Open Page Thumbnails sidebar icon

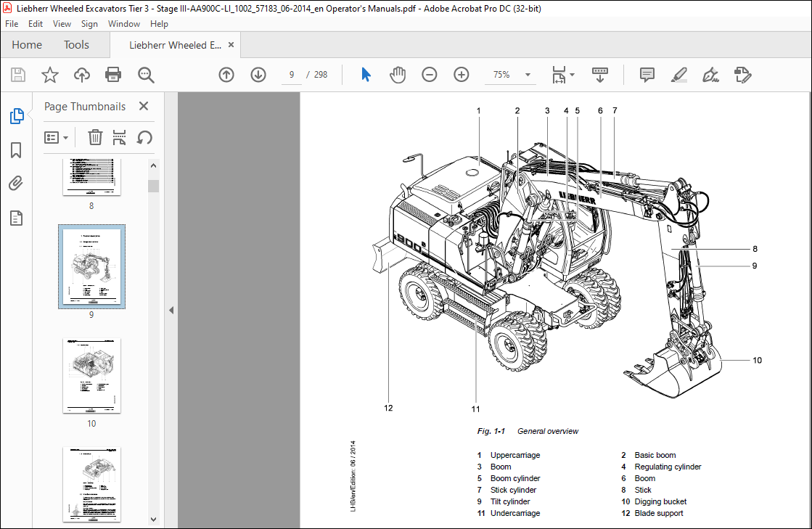17,116
